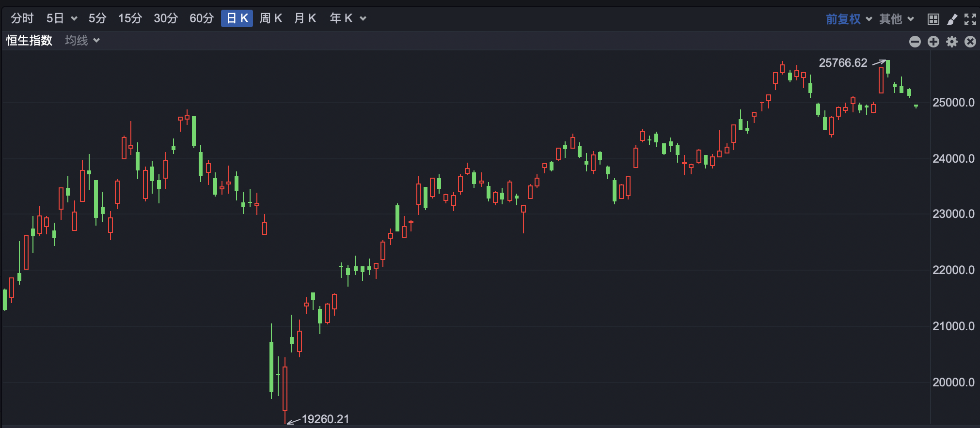This screenshot has width=980, height=428.
Task: Click the grid layout icon
Action: 933,19
